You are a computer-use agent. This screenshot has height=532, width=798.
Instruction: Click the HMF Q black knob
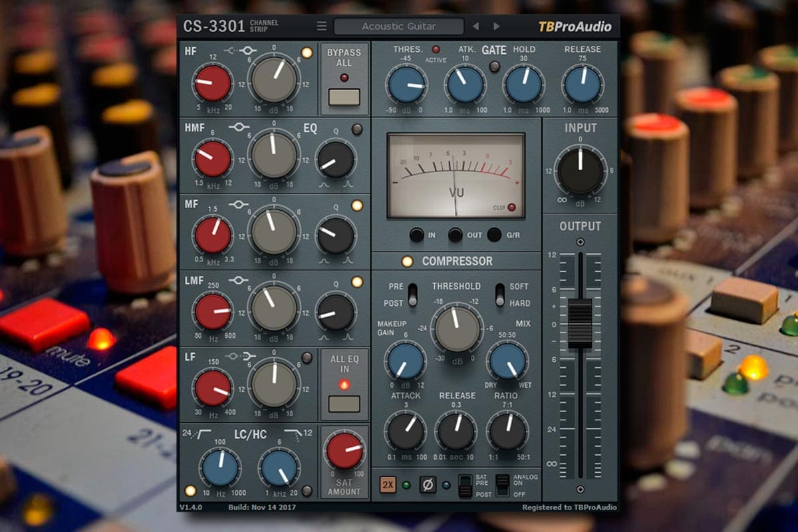click(336, 160)
